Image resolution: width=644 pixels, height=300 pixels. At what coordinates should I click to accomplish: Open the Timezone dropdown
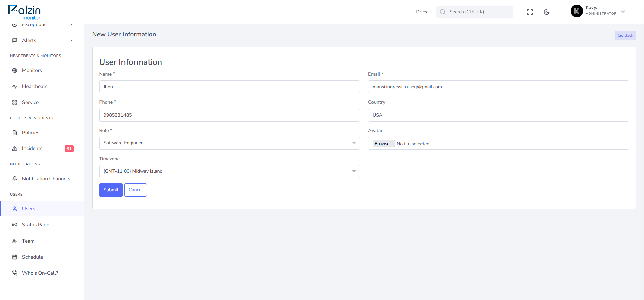pos(230,171)
